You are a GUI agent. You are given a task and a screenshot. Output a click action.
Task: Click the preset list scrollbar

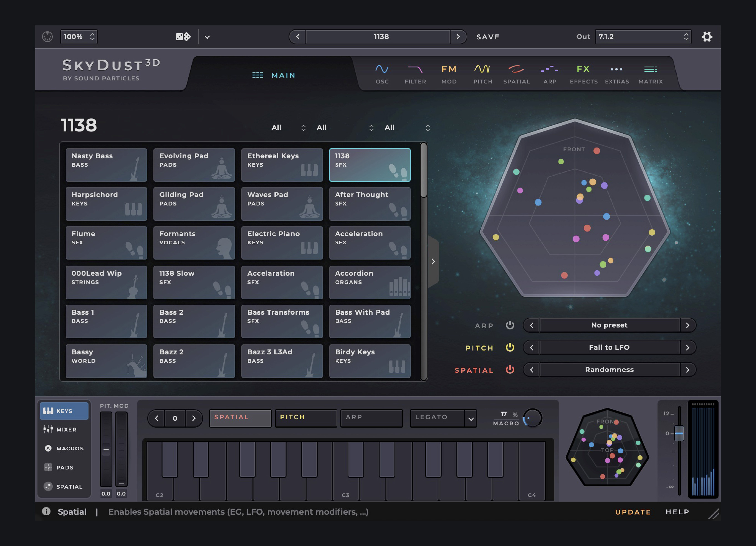coord(424,170)
